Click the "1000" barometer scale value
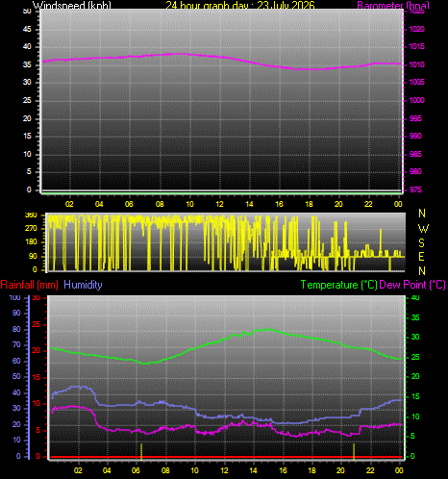 pos(416,100)
